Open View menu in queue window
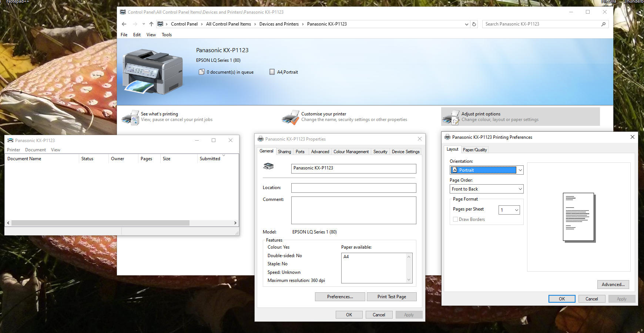This screenshot has width=644, height=333. tap(56, 150)
